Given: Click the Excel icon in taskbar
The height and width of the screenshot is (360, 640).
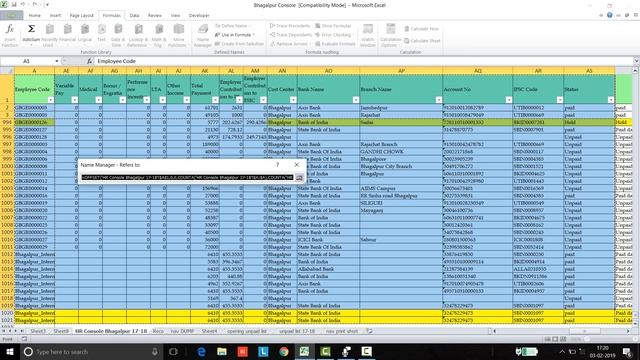Looking at the screenshot, I should coord(304,351).
